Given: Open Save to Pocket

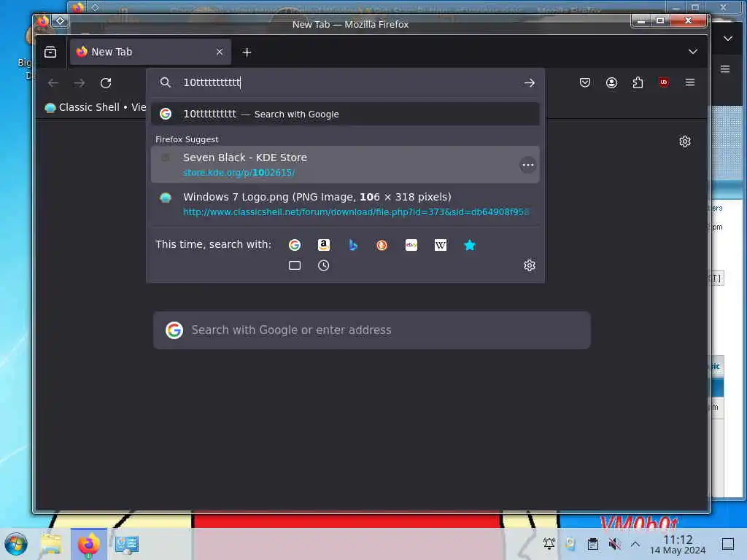Looking at the screenshot, I should 585,82.
